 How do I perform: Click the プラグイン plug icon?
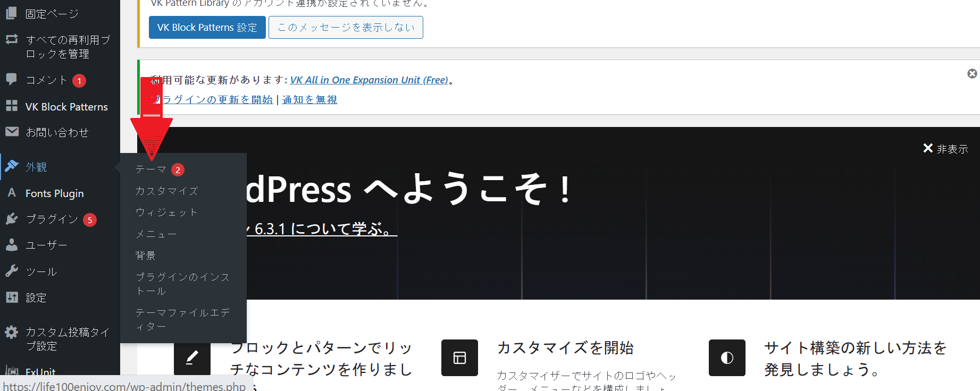(12, 219)
